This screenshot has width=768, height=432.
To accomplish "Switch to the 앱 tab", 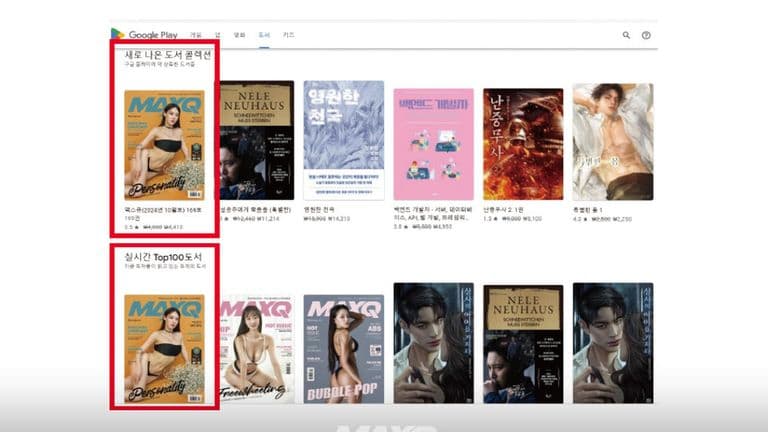I will (x=218, y=35).
